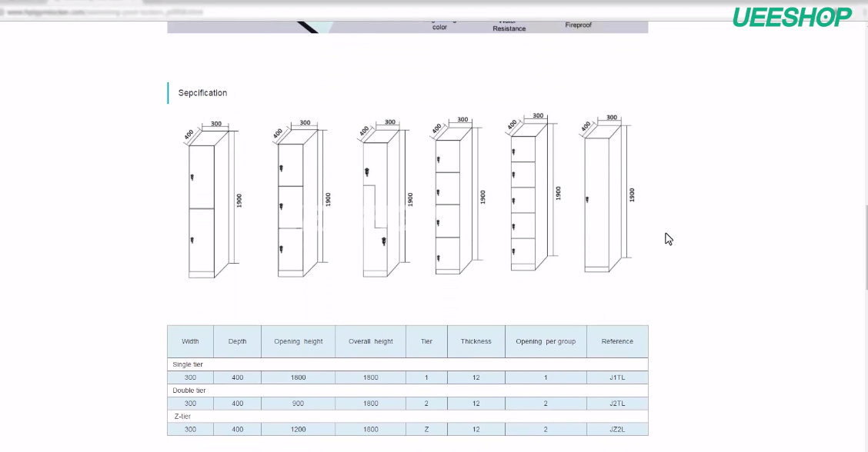Select the Opening height column header

(x=298, y=341)
